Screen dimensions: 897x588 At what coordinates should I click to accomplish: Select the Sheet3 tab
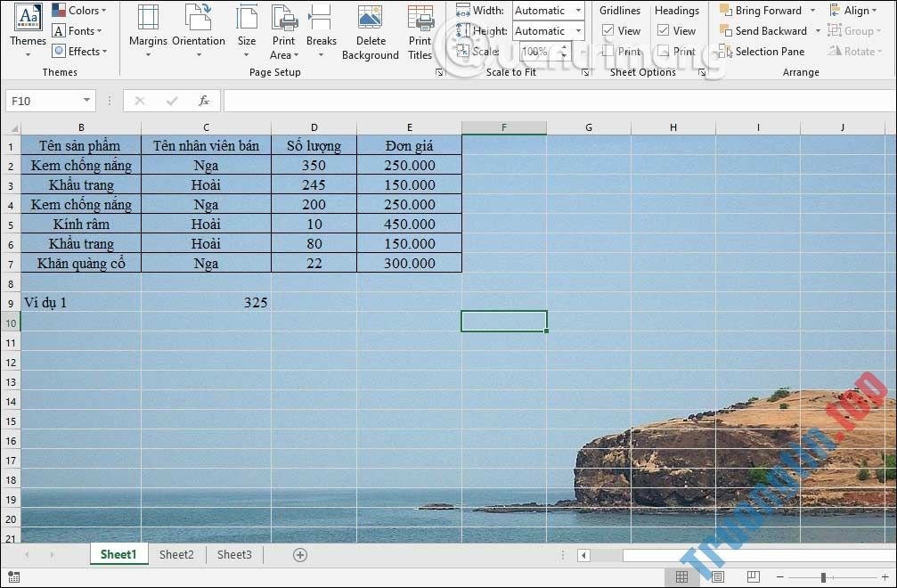coord(233,554)
